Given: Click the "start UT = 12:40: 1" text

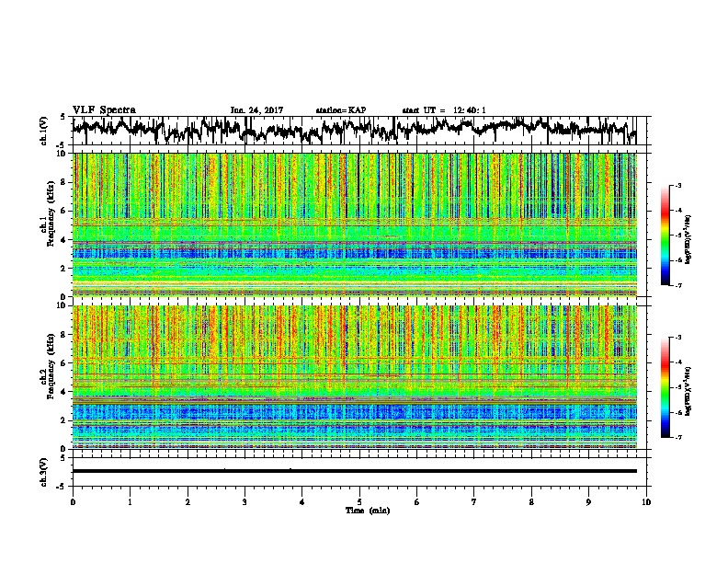Looking at the screenshot, I should [x=444, y=110].
